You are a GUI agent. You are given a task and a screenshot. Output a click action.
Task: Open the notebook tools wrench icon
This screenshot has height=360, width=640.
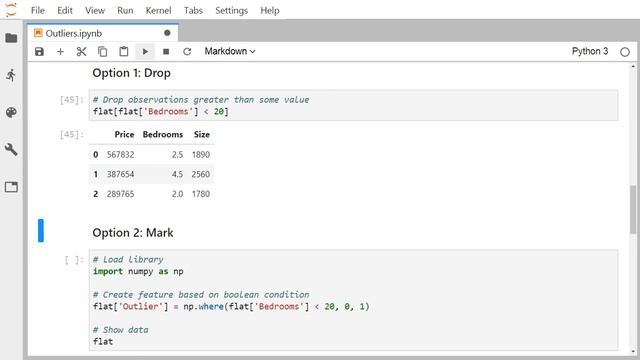click(11, 149)
